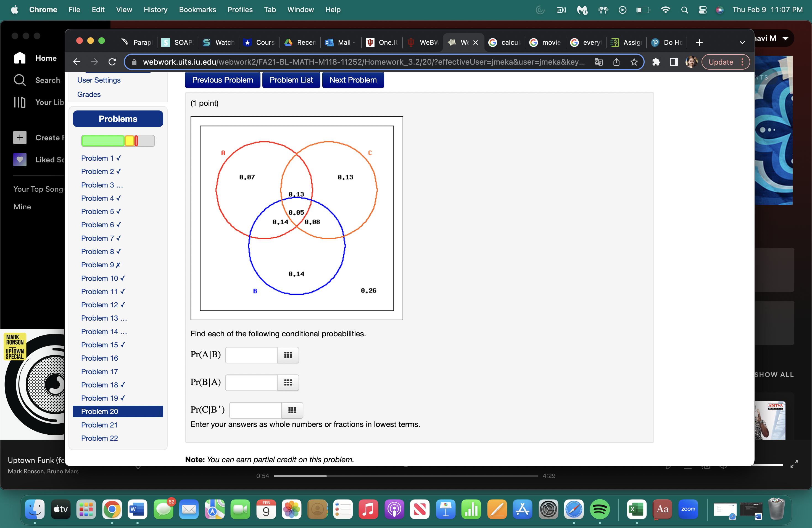Switch to the calcul Google tab
The width and height of the screenshot is (812, 528).
[x=504, y=42]
